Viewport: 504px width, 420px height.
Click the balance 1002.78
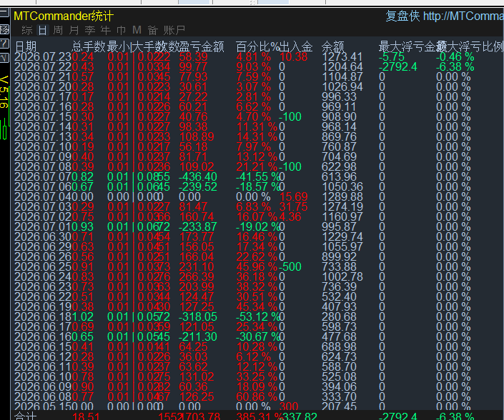(x=342, y=276)
